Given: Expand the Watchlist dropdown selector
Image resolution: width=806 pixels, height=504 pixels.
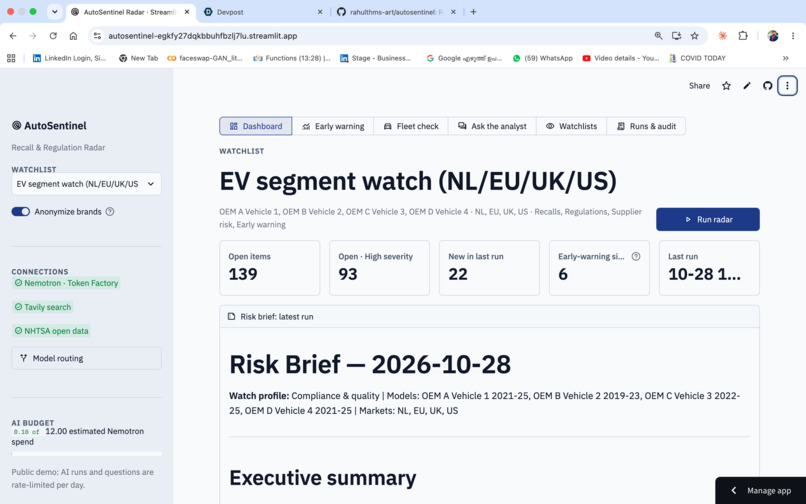Looking at the screenshot, I should (86, 184).
